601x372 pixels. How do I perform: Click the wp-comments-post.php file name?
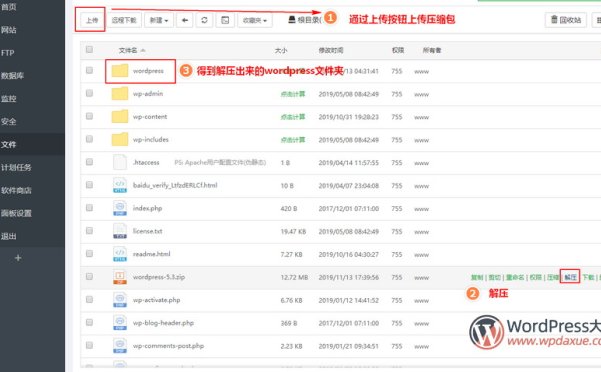[x=168, y=346]
